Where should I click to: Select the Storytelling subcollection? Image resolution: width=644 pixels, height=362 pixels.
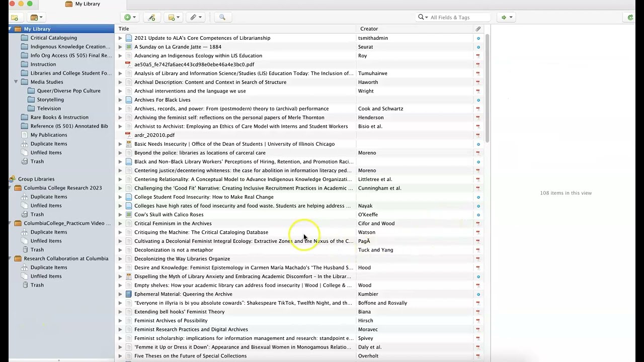(50, 100)
